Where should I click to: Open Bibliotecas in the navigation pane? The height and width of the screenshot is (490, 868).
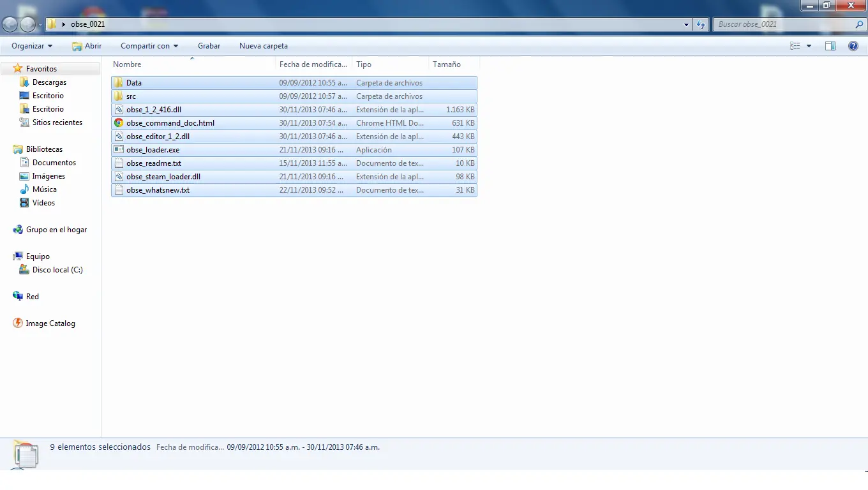click(x=44, y=149)
